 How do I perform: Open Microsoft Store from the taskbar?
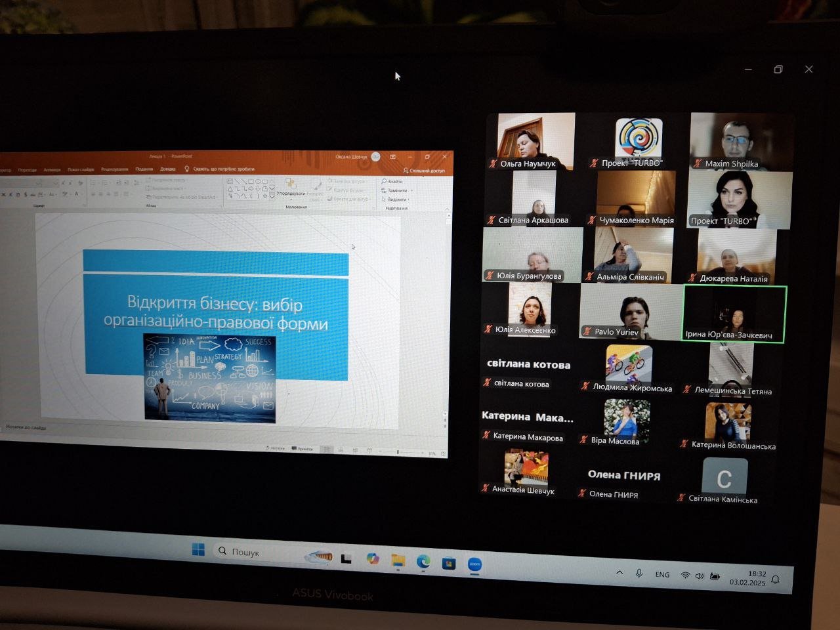449,563
